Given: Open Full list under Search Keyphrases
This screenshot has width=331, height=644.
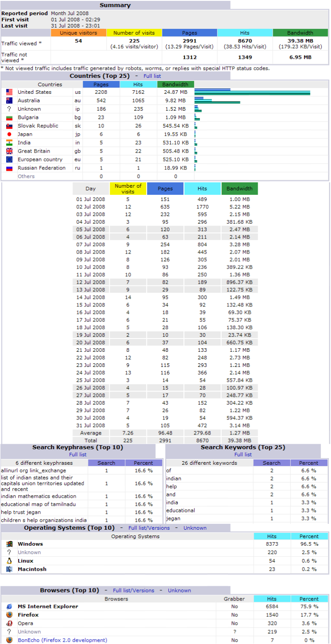Looking at the screenshot, I should tap(78, 455).
